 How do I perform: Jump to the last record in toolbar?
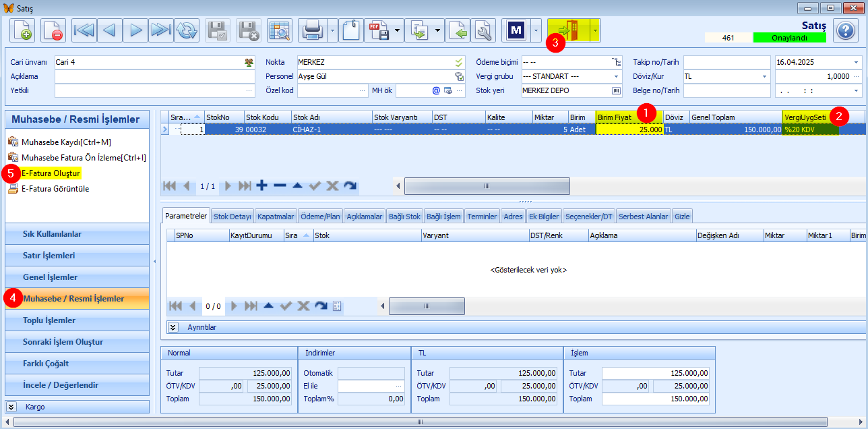click(x=161, y=30)
